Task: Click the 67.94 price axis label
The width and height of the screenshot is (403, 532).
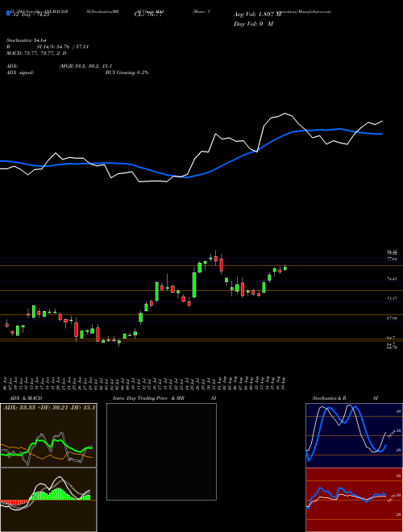Action: 392,318
